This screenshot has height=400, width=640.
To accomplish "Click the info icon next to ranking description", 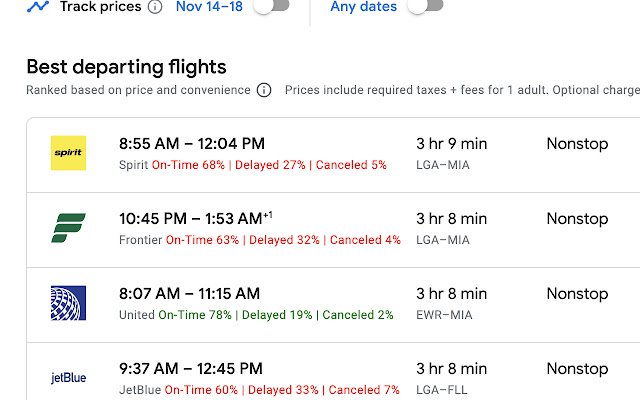I will click(264, 90).
